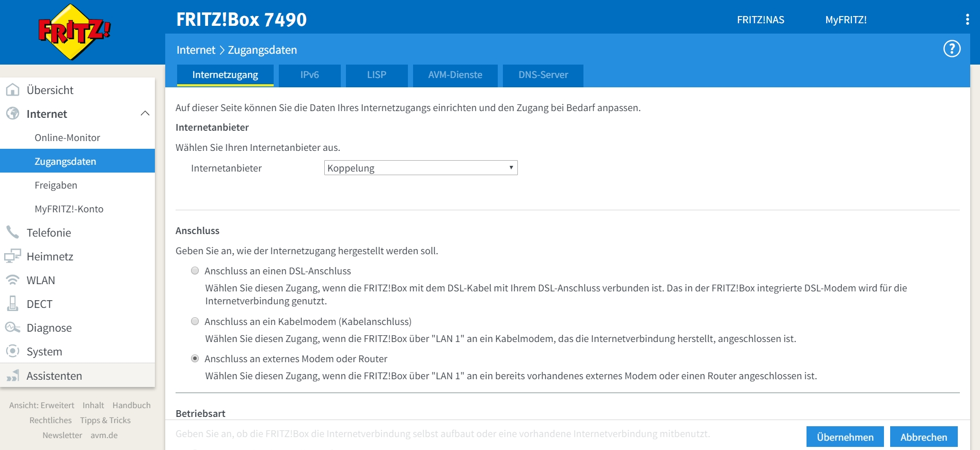Screen dimensions: 980x450
Task: Click the FRITZ! logo
Action: point(74,32)
